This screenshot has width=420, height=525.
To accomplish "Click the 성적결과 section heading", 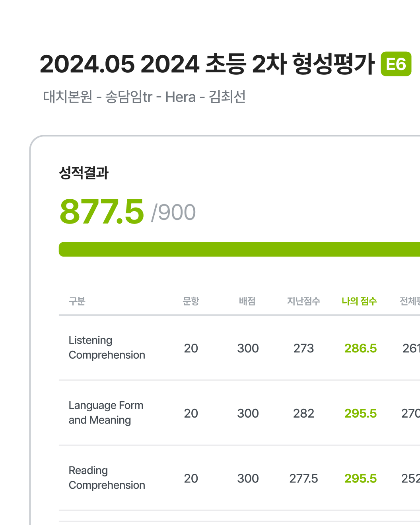I will point(84,173).
